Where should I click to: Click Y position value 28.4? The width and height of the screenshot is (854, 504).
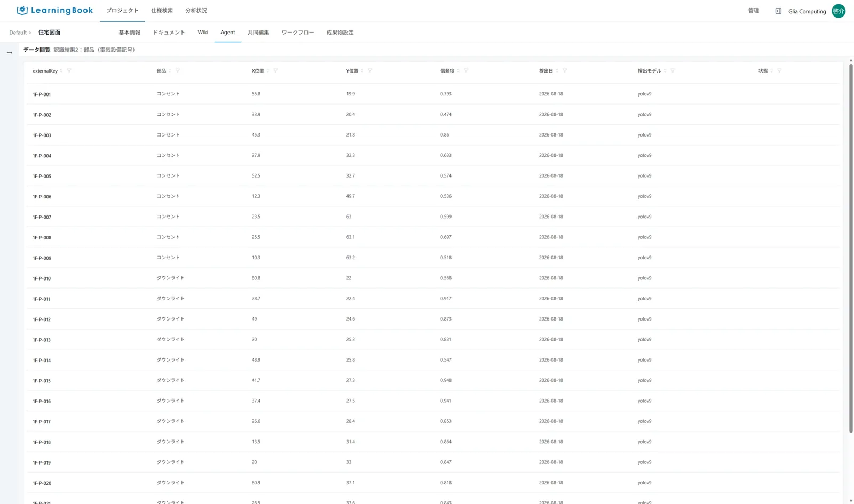point(350,421)
